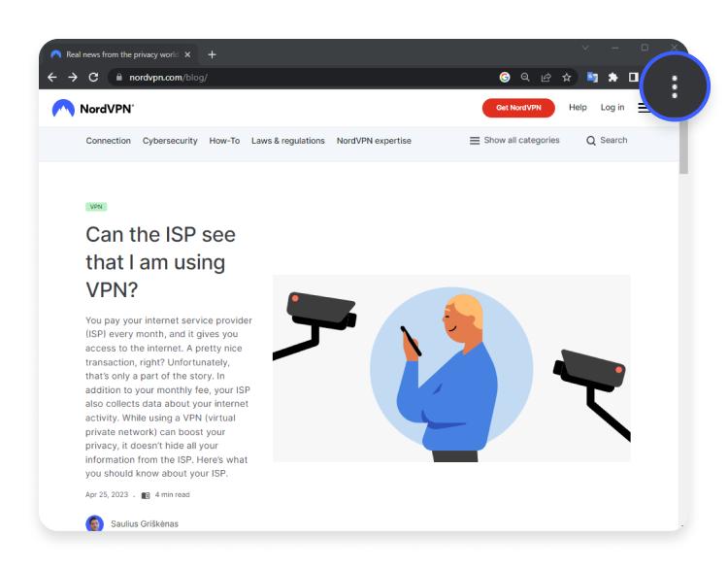Open the Laws & regulations category
The height and width of the screenshot is (570, 728).
pyautogui.click(x=288, y=141)
